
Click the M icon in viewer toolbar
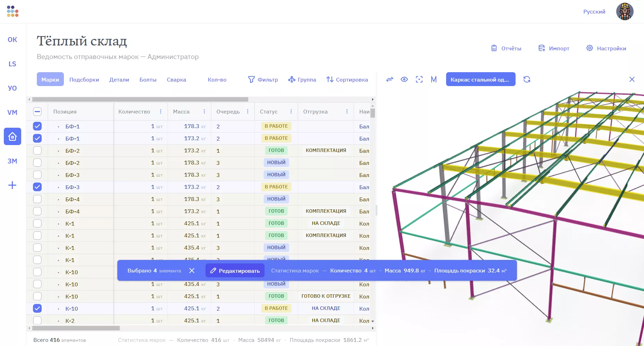[x=434, y=79]
